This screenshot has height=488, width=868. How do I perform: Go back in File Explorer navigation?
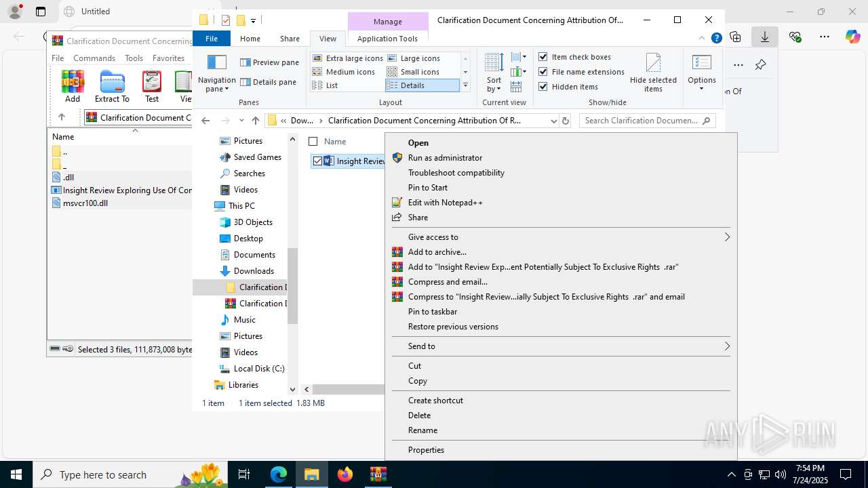tap(205, 121)
